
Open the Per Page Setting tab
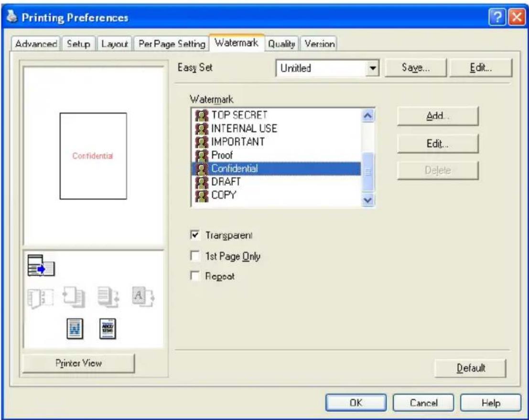point(172,44)
